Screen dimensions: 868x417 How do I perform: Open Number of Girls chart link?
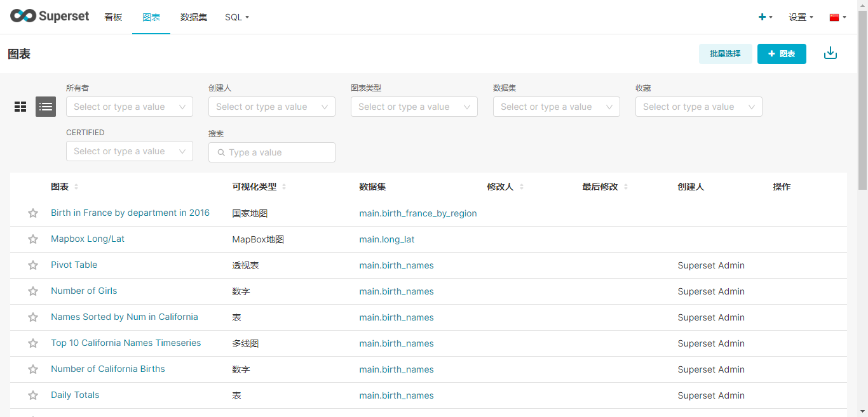[84, 291]
